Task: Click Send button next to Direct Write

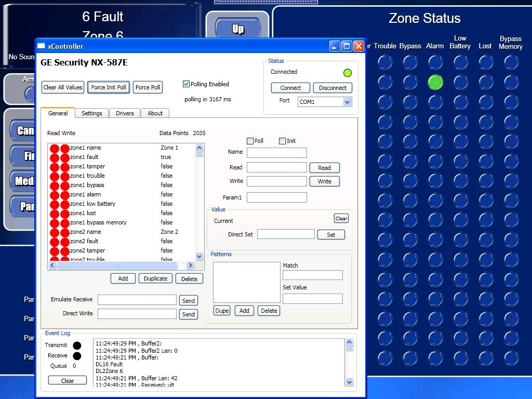Action: [x=188, y=314]
